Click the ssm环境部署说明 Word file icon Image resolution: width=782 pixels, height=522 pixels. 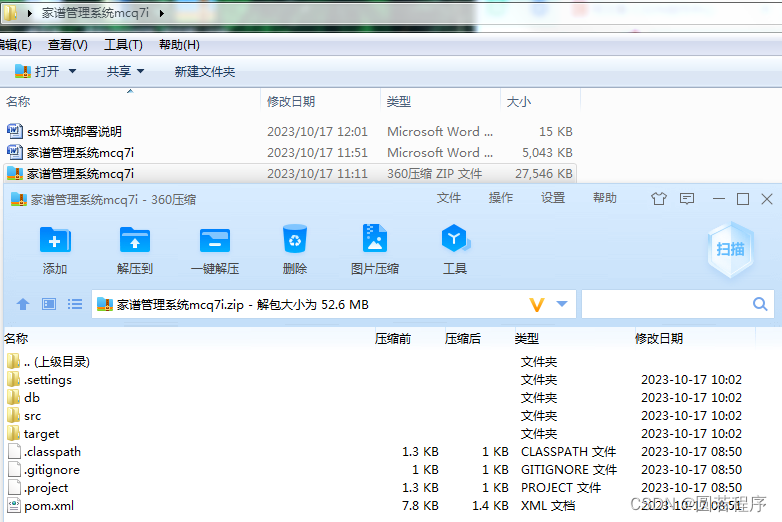point(14,131)
